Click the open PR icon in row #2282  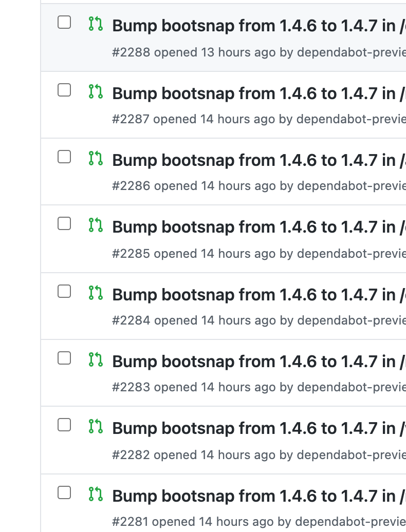coord(96,427)
